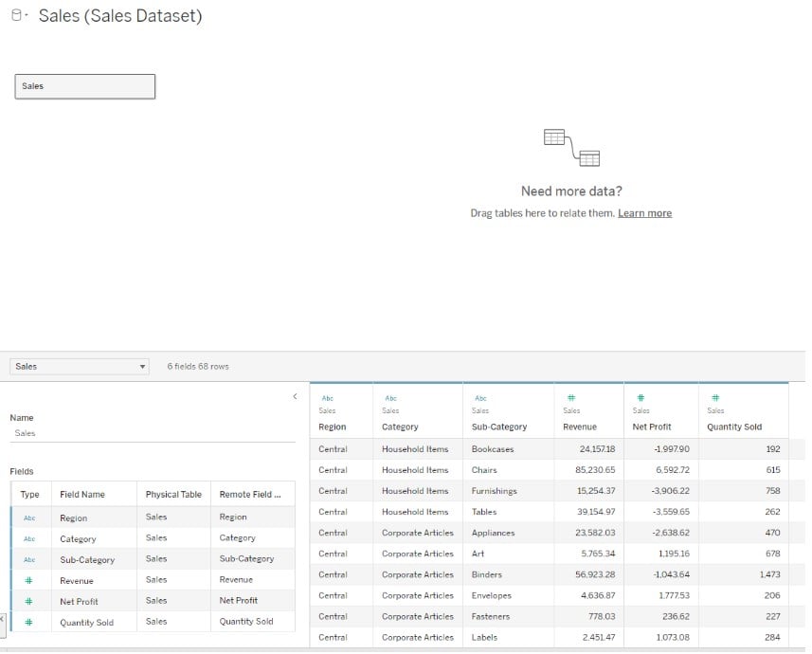
Task: Select the Region column header in data grid
Action: pos(333,427)
